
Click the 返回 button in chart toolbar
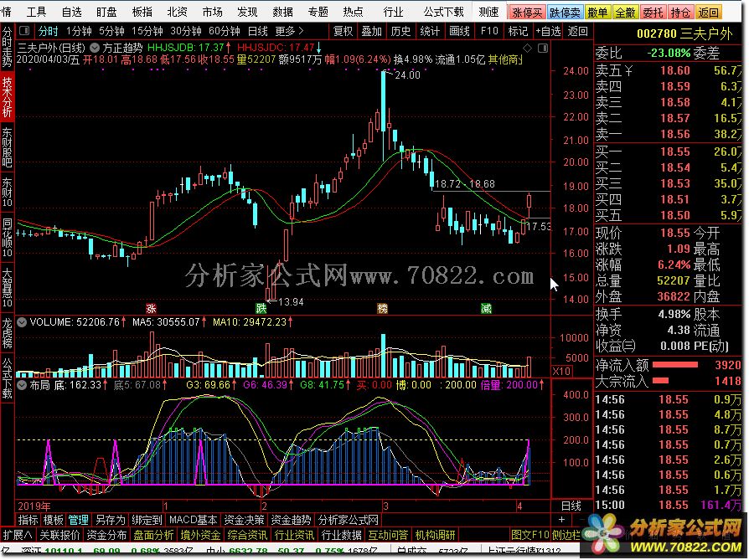(x=578, y=31)
